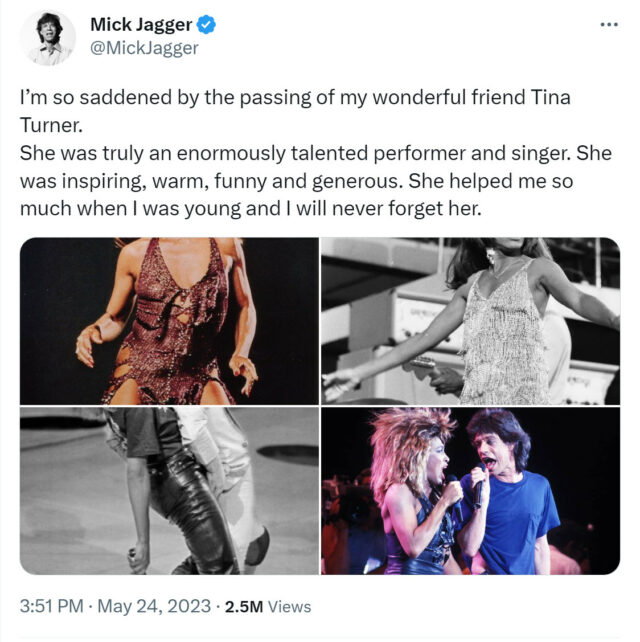This screenshot has width=640, height=642.
Task: Visit the @MickJagger handle link
Action: (x=144, y=48)
